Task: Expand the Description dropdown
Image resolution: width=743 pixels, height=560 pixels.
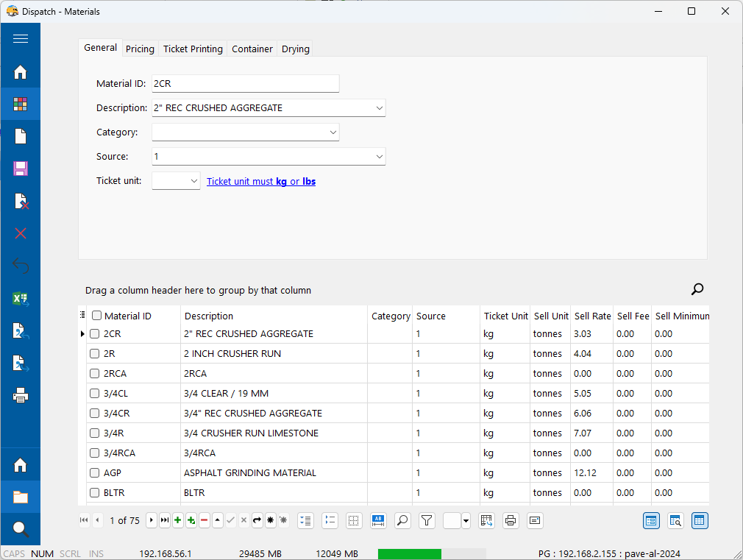Action: coord(379,108)
